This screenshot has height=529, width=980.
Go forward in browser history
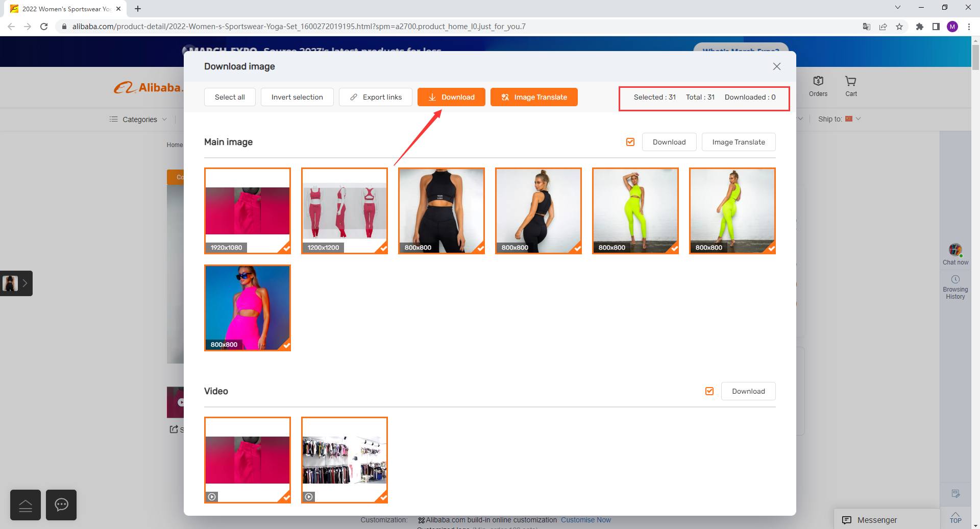tap(28, 27)
